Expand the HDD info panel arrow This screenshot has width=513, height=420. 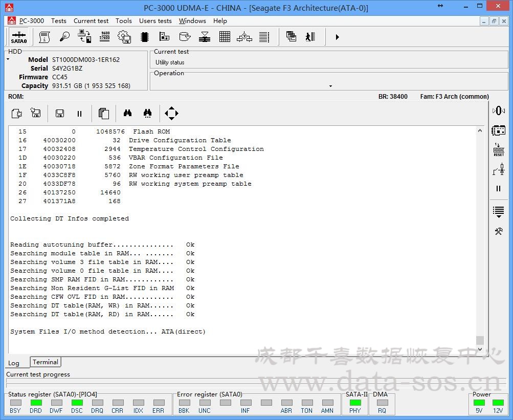tap(8, 59)
